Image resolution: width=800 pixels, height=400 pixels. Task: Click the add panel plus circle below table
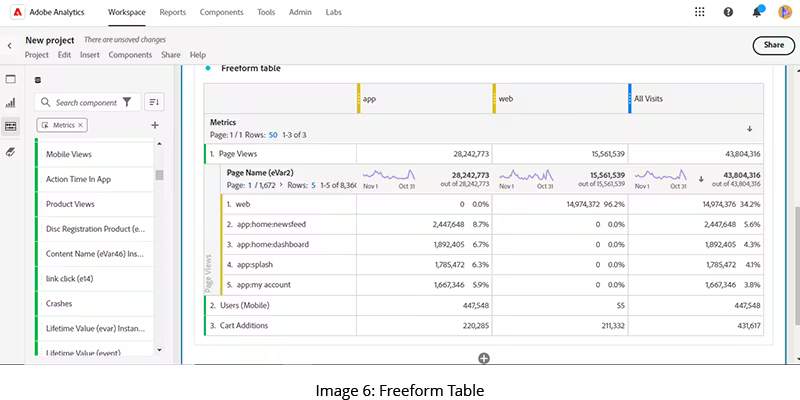pyautogui.click(x=484, y=358)
